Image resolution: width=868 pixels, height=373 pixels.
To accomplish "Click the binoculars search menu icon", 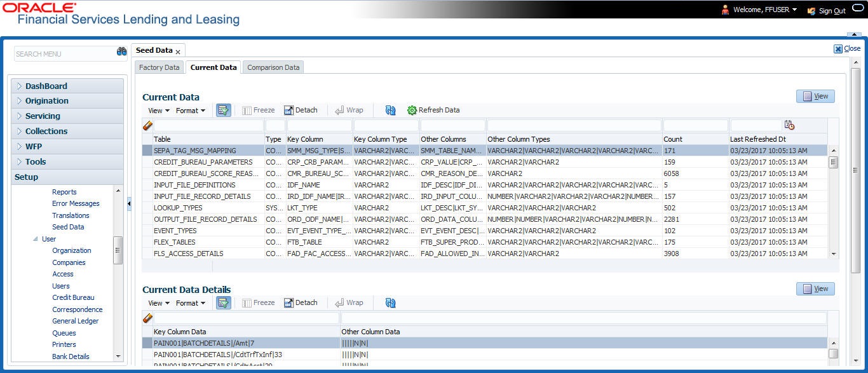I will (x=121, y=52).
